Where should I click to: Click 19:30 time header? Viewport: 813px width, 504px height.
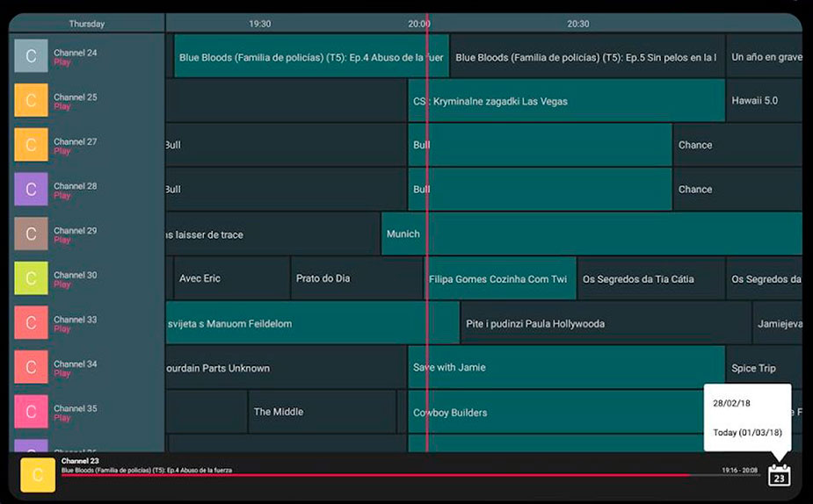(x=260, y=24)
